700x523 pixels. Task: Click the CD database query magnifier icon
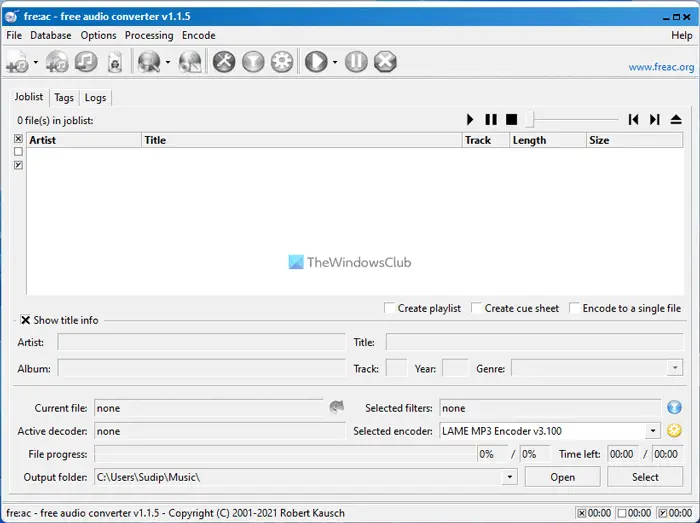point(149,62)
